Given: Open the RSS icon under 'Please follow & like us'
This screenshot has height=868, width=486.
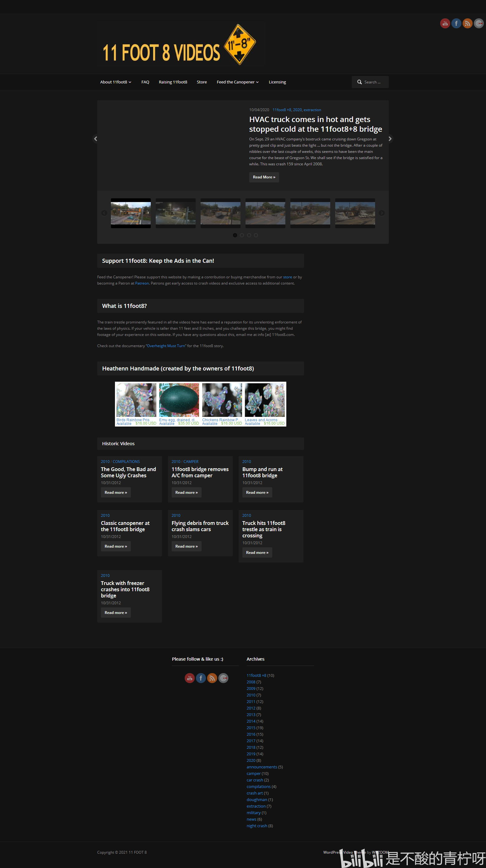Looking at the screenshot, I should click(x=212, y=678).
